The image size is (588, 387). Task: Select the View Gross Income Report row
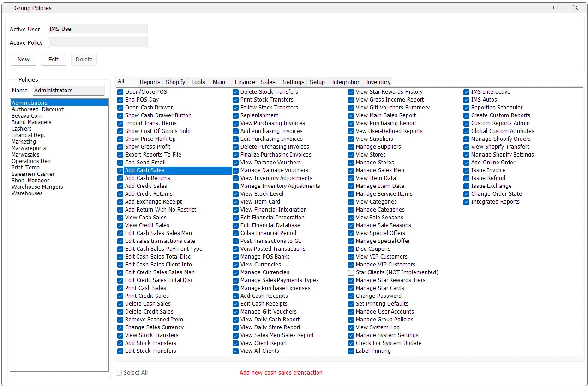pyautogui.click(x=405, y=100)
